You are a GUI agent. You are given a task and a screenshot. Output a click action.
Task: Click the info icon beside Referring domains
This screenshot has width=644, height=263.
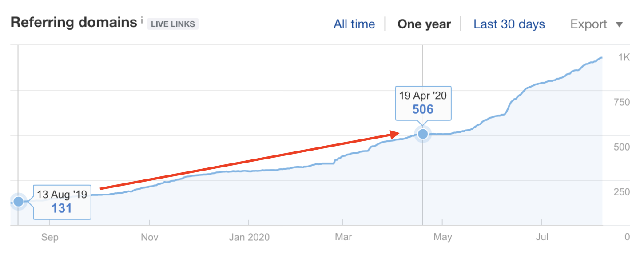[142, 20]
